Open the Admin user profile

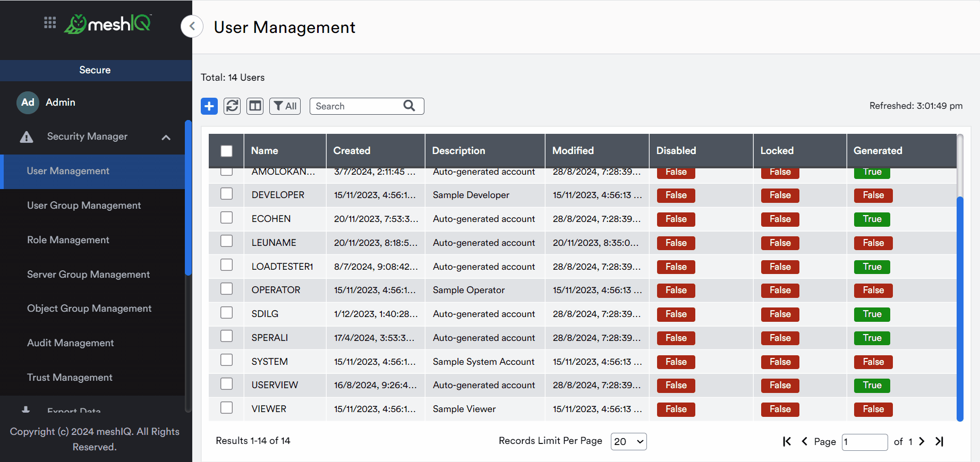pyautogui.click(x=61, y=102)
